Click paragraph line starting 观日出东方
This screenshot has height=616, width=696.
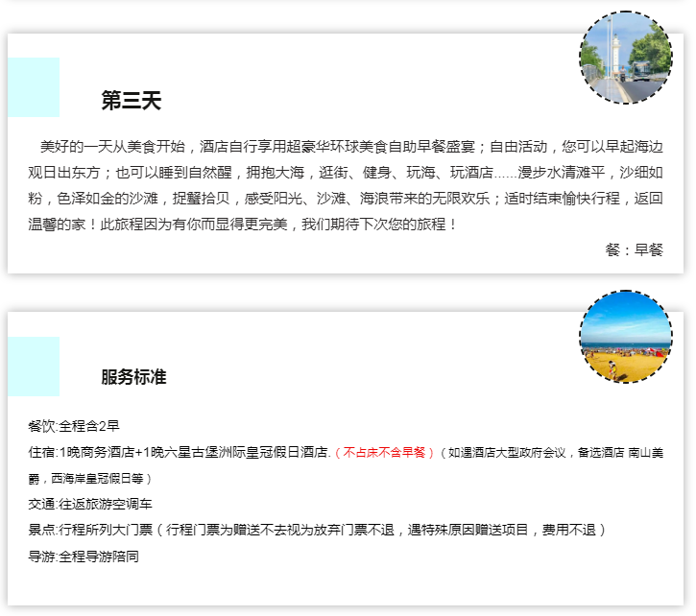[346, 172]
